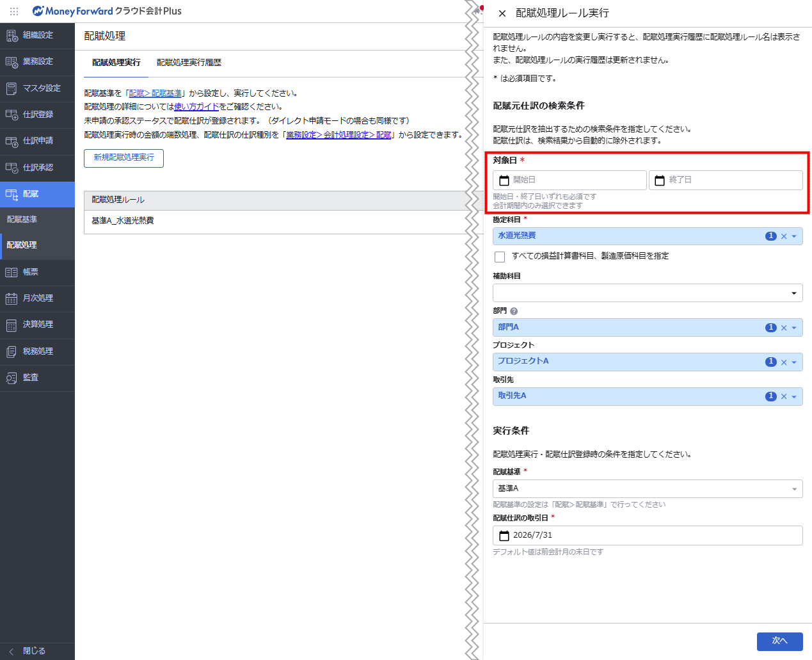Click the 月次処理 sidebar icon
The image size is (812, 660).
point(12,298)
